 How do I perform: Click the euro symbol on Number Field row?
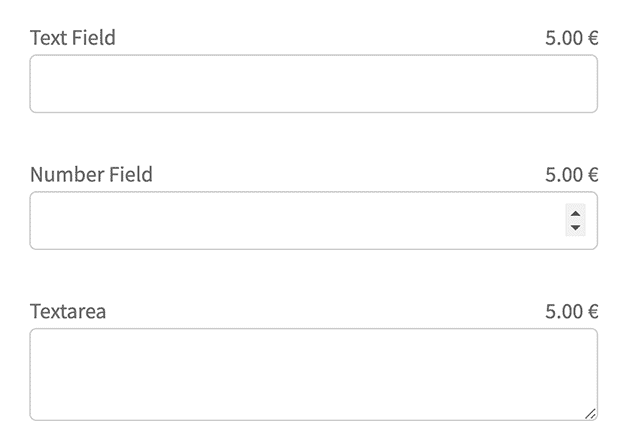coord(592,175)
